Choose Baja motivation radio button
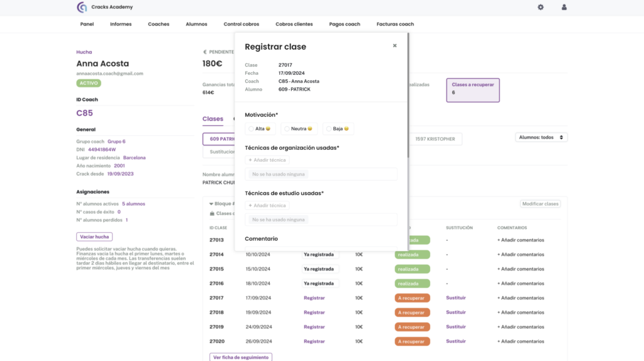Viewport: 644px width, 361px height. 329,129
